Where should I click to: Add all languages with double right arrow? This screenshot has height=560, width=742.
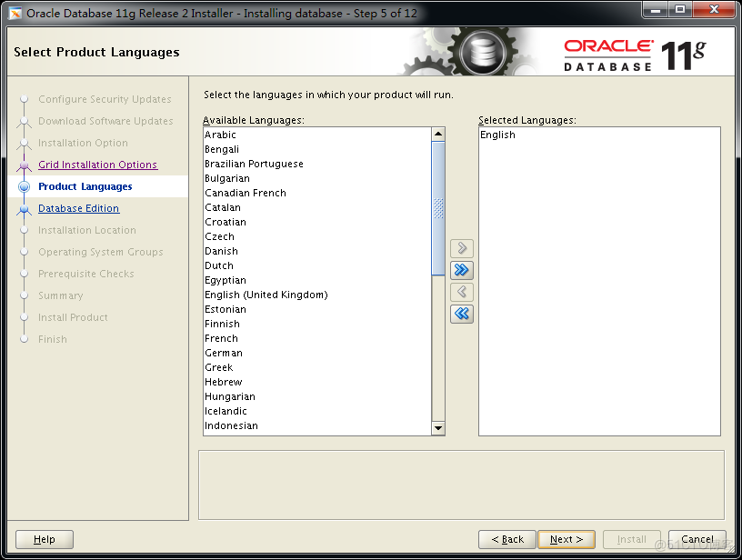[x=462, y=270]
